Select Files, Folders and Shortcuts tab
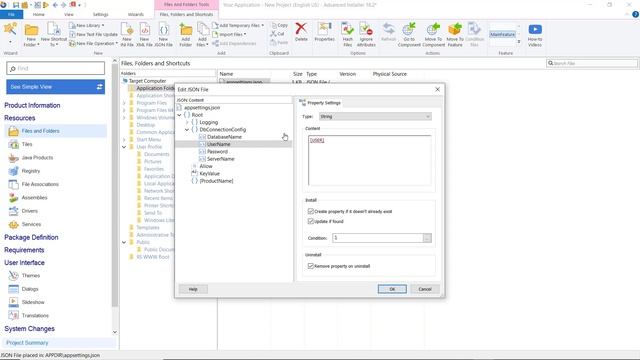Image resolution: width=640 pixels, height=360 pixels. [186, 14]
